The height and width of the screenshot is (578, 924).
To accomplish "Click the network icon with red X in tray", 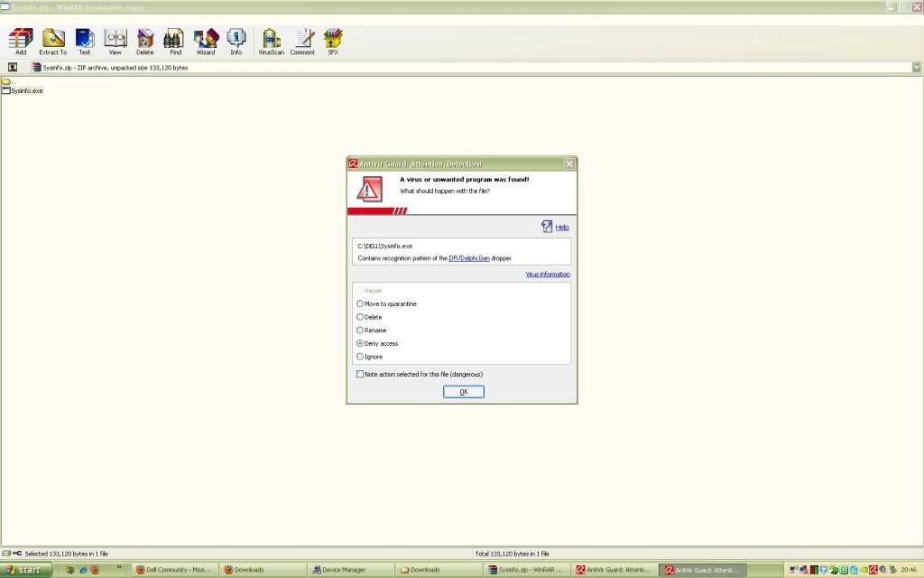I will tap(804, 570).
